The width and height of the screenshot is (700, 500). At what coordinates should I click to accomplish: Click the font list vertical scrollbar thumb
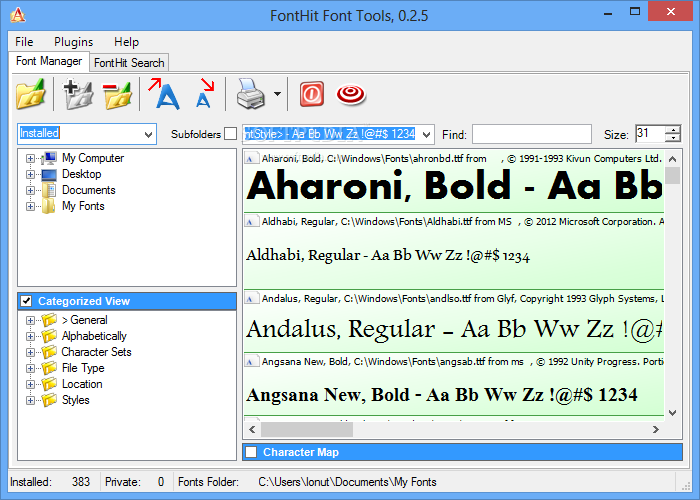click(x=673, y=175)
